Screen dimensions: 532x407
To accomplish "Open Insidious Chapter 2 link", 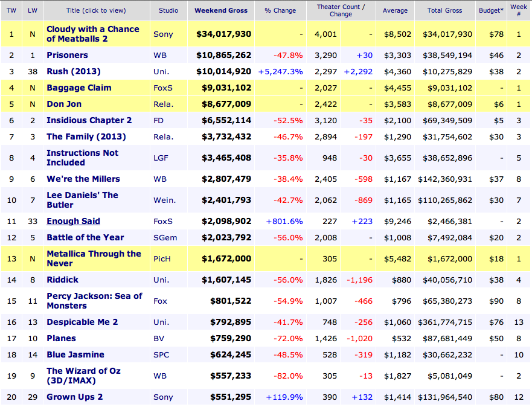I will [89, 120].
